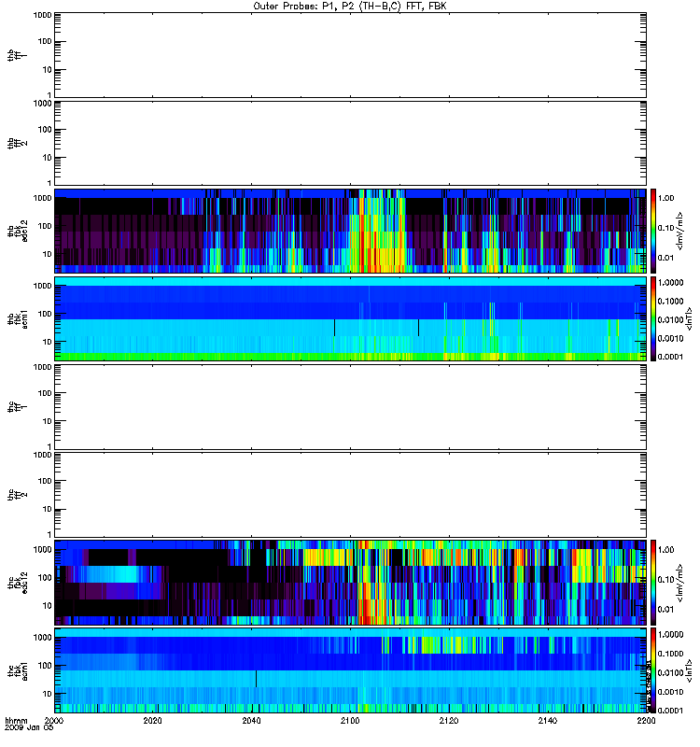Screen dimensions: 700x747
Task: Click the color bar beside thc fbk edc12 panel
Action: click(x=653, y=583)
